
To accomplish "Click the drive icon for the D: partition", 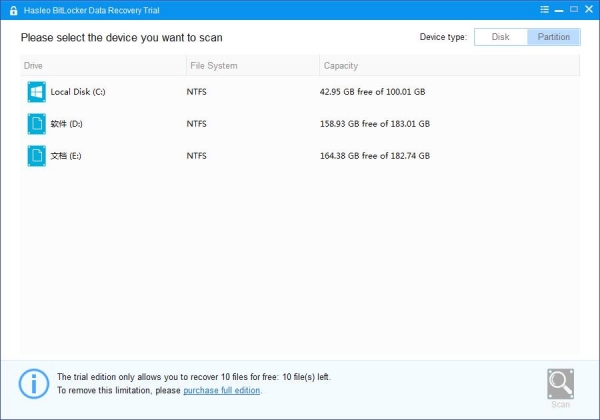I will tap(36, 124).
